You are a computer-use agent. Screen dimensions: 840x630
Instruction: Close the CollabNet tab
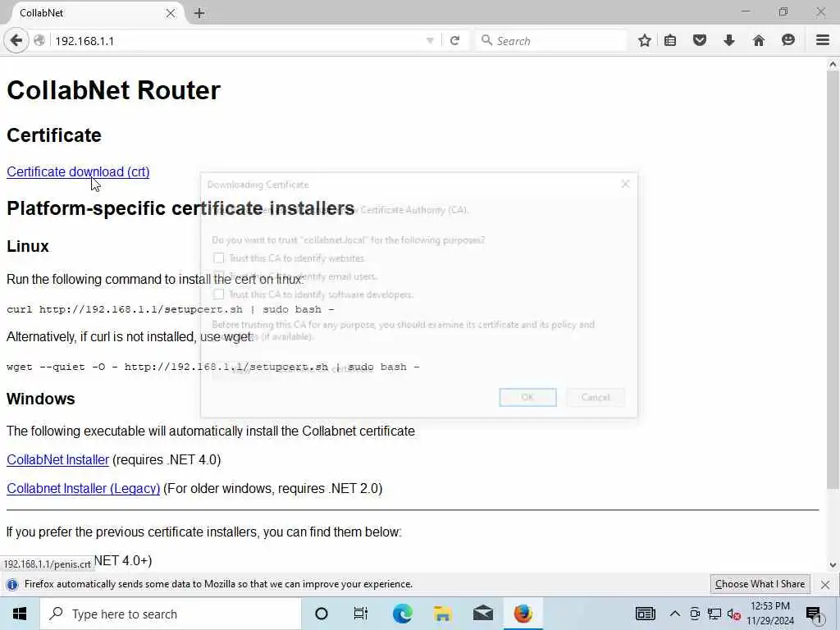click(x=171, y=13)
